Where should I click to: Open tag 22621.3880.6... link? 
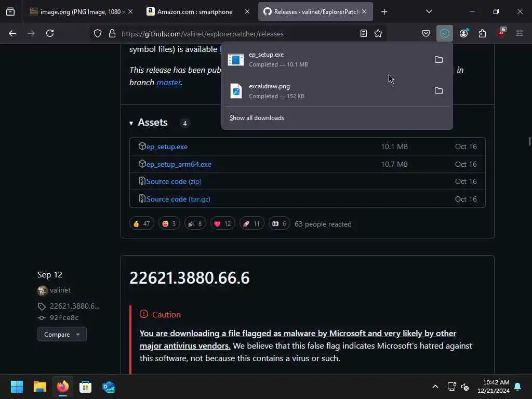coord(75,306)
